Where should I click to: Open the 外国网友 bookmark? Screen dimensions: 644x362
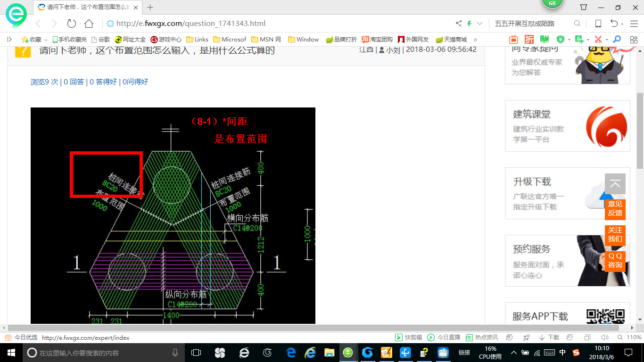413,40
